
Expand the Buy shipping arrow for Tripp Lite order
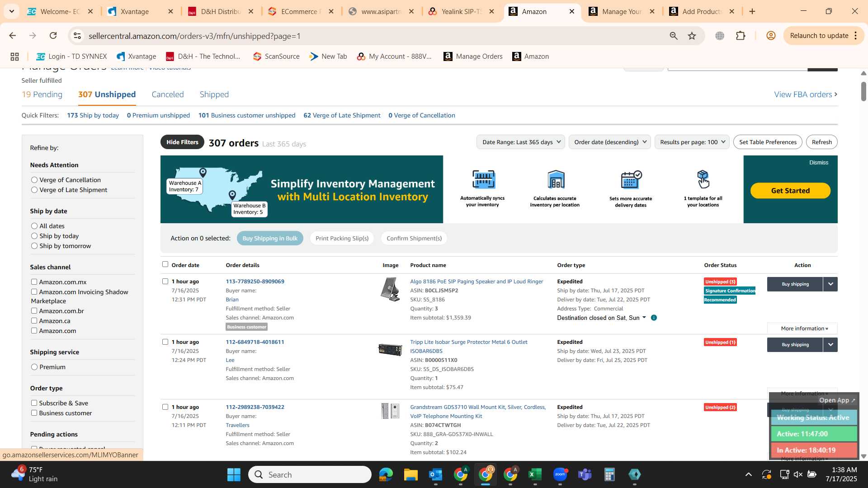(830, 345)
